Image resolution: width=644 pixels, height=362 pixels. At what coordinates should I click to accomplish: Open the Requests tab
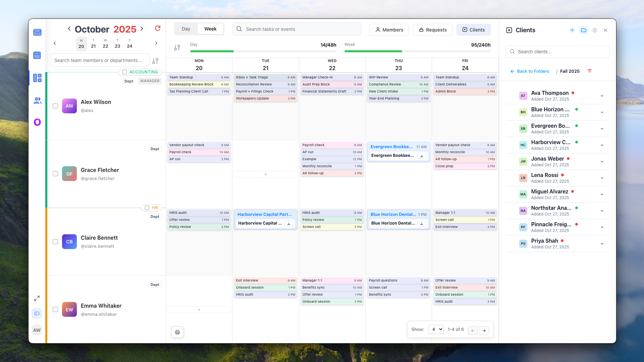432,29
